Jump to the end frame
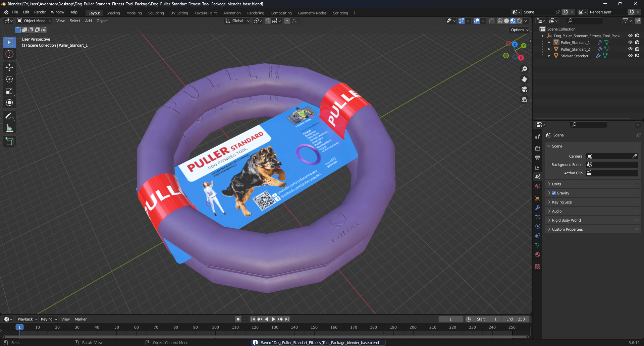This screenshot has height=346, width=644. pyautogui.click(x=287, y=319)
